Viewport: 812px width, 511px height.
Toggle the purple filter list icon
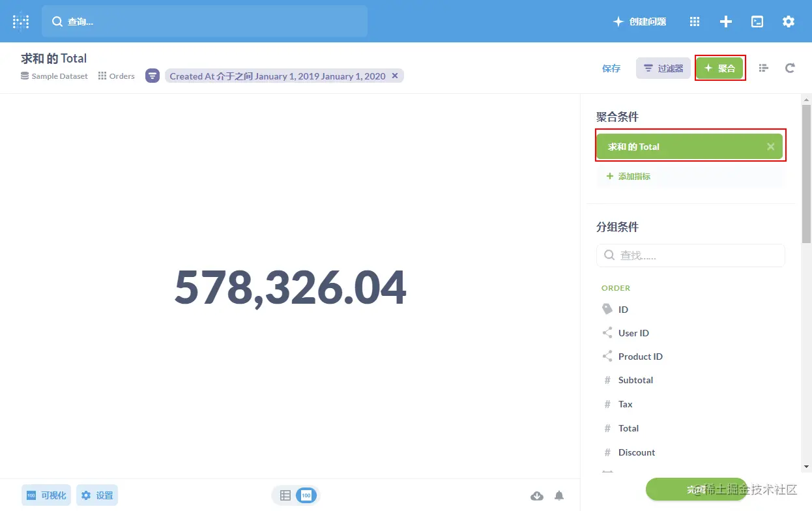[152, 76]
